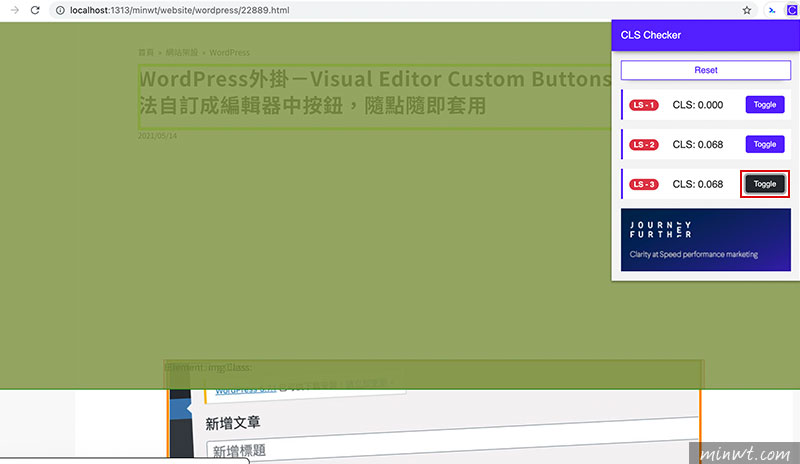
Task: Reset the CLS Checker results
Action: click(x=706, y=70)
